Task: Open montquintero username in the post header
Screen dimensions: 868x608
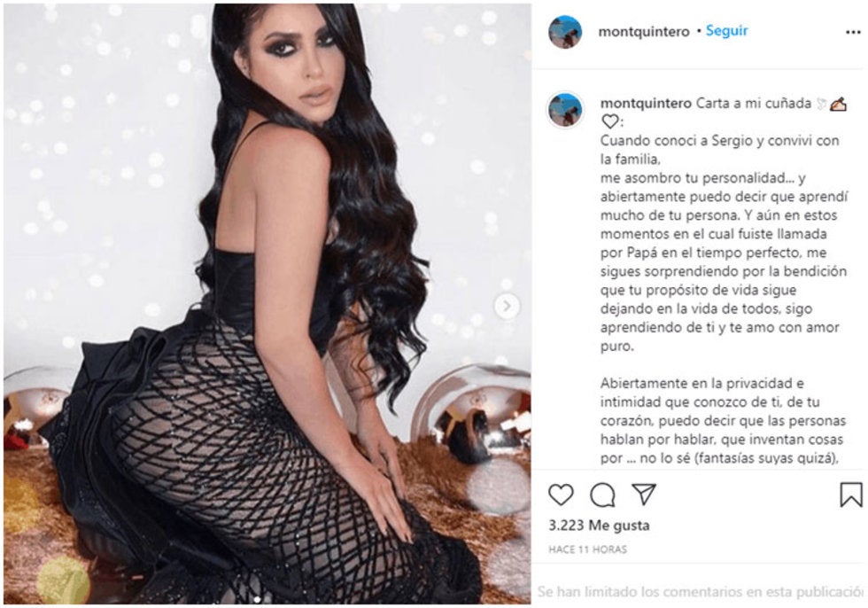Action: click(643, 32)
